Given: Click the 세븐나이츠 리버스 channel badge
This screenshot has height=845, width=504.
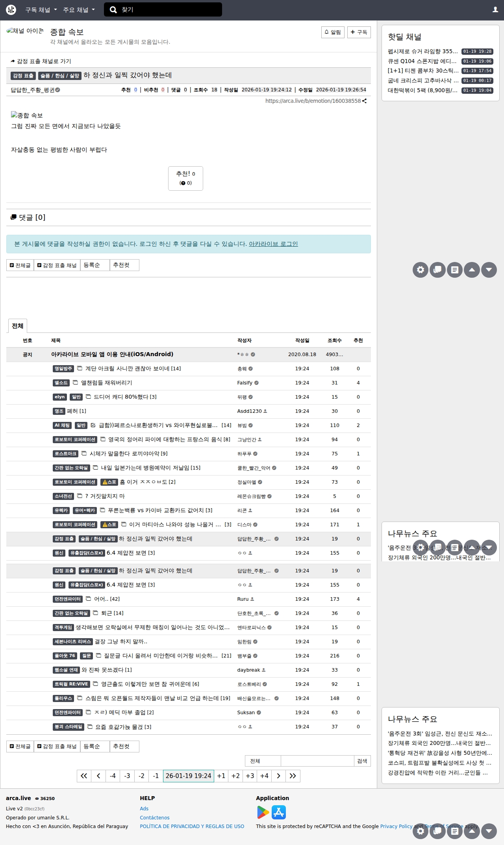Looking at the screenshot, I should pyautogui.click(x=73, y=642).
